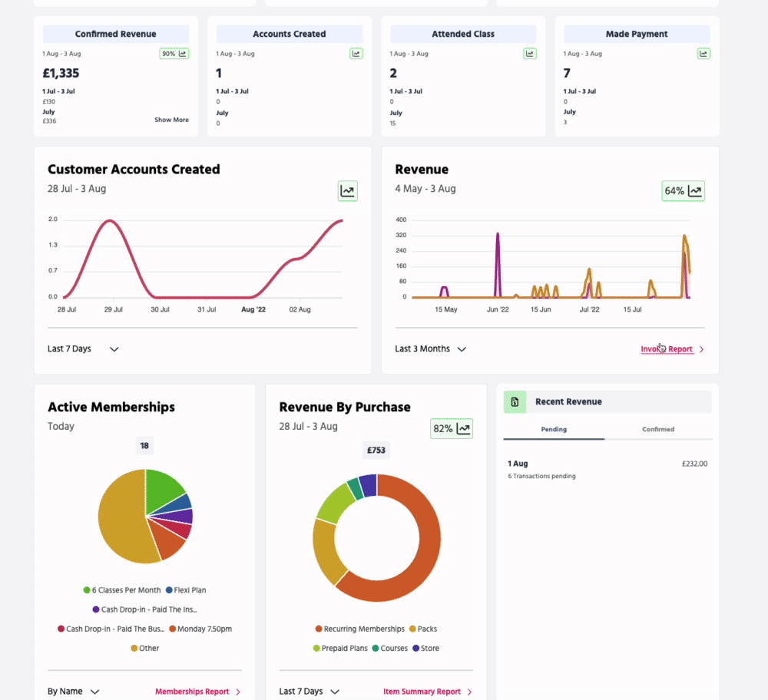This screenshot has height=700, width=768.
Task: Switch to the Confirmed revenue tab
Action: [x=658, y=429]
